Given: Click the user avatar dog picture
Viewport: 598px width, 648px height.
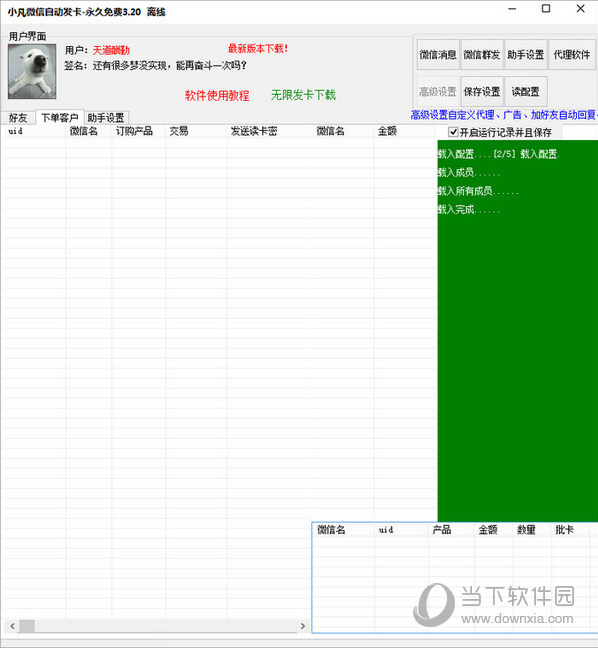Looking at the screenshot, I should coord(32,71).
